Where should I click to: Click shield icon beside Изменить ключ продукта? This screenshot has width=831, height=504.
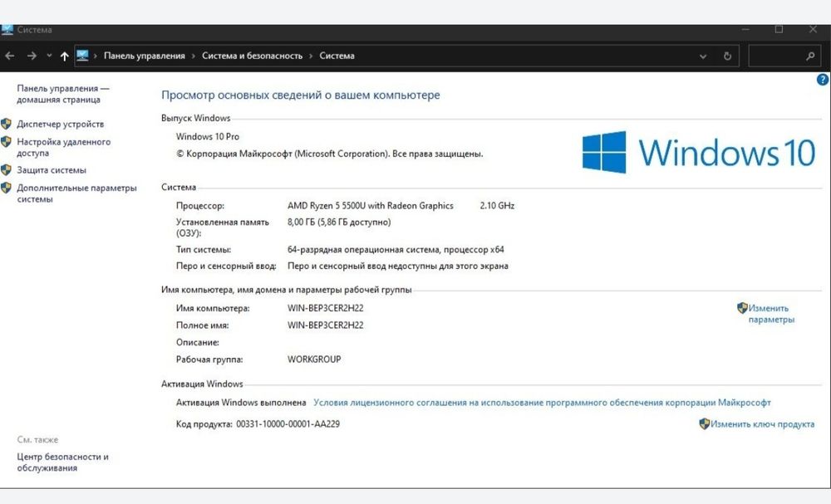tap(705, 423)
